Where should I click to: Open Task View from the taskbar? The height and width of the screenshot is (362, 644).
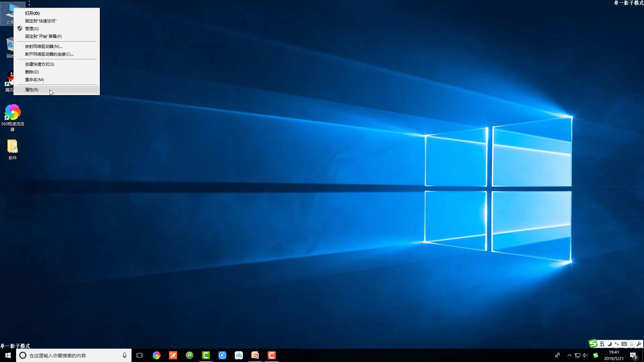140,355
